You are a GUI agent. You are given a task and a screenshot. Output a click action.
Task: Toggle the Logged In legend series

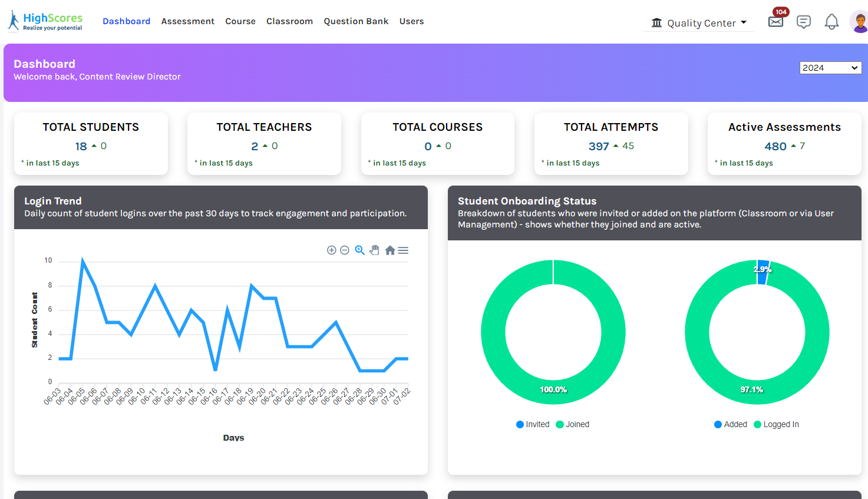[777, 424]
